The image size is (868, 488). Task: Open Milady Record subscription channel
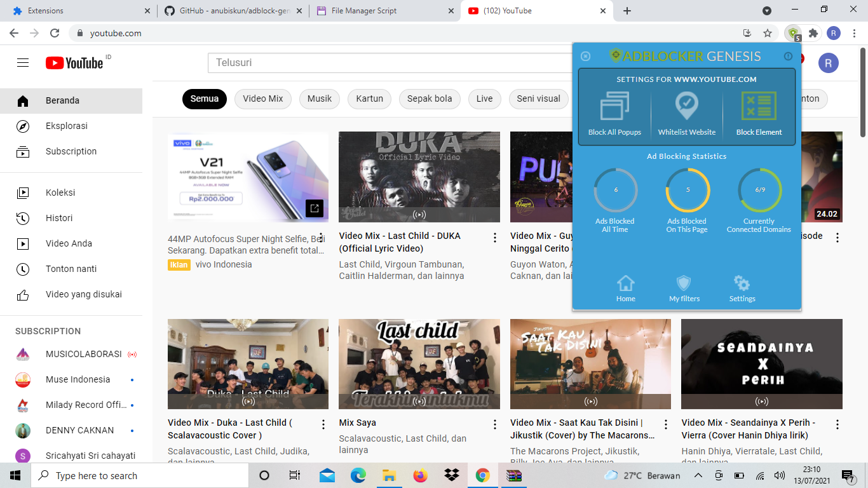pyautogui.click(x=71, y=405)
